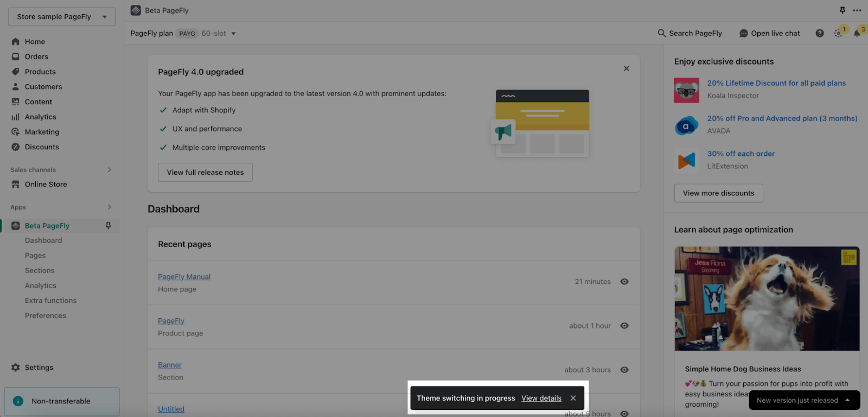Click the Search PageFly magnifier icon
This screenshot has height=417, width=868.
(662, 33)
